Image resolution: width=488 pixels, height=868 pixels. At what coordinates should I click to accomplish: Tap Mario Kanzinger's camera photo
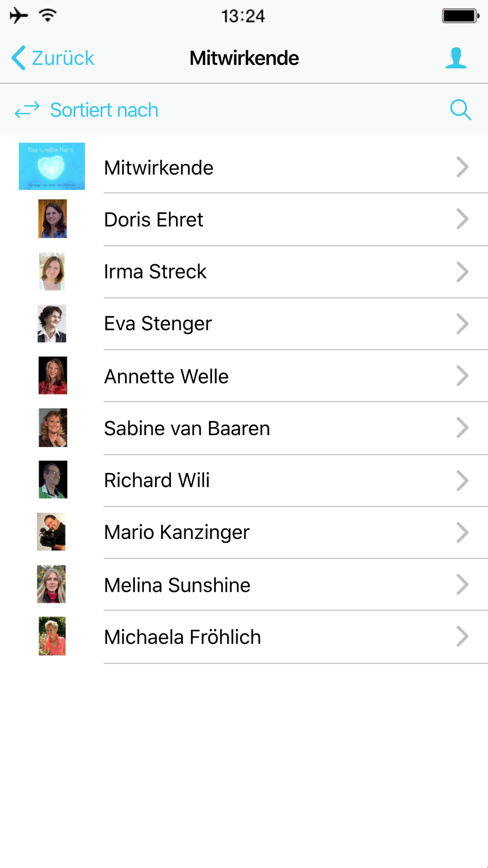(x=51, y=532)
